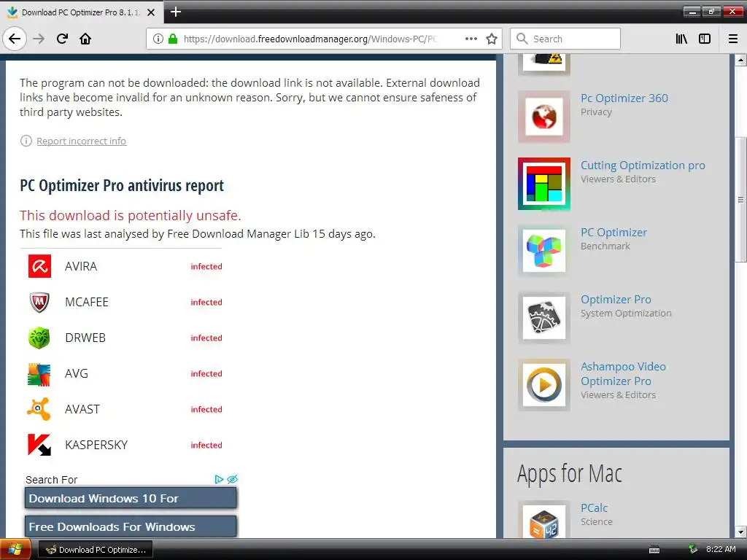Image resolution: width=747 pixels, height=560 pixels.
Task: Open Pc Optimizer 360 link
Action: (624, 98)
